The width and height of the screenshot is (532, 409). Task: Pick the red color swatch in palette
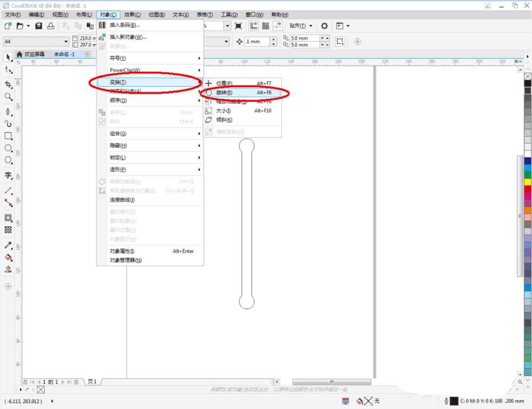point(528,189)
